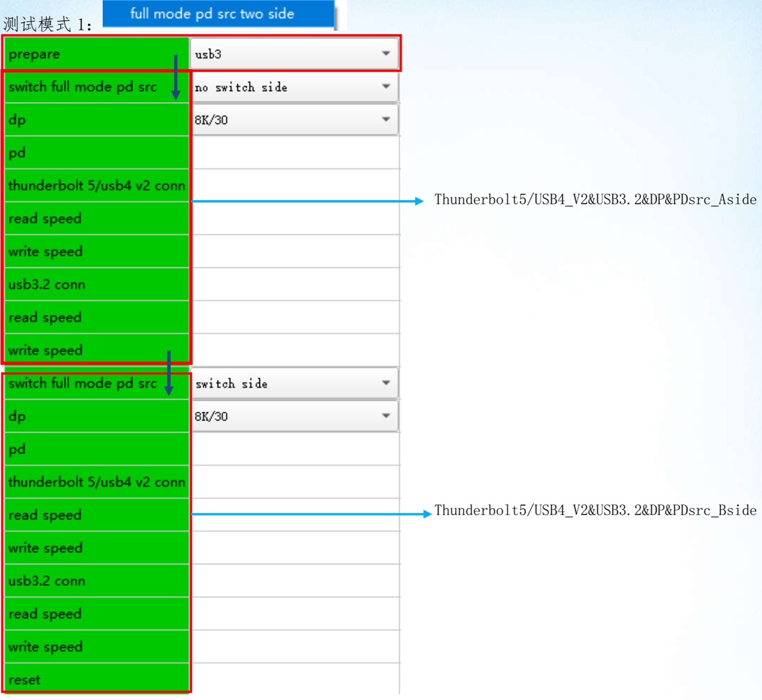Select the "dp" label in the B-side group
Viewport: 762px width, 700px height.
click(96, 417)
